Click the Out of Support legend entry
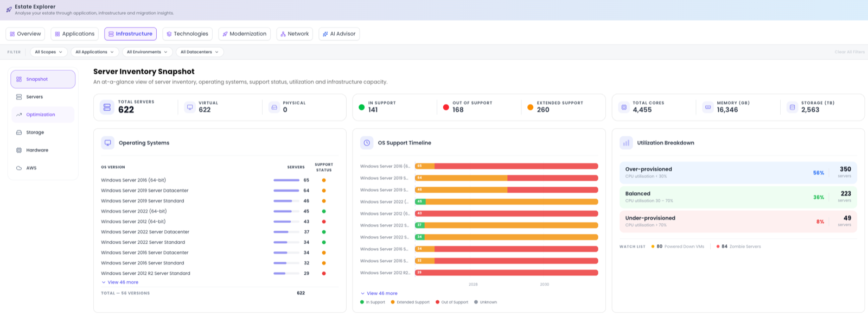This screenshot has width=868, height=316. pos(452,302)
